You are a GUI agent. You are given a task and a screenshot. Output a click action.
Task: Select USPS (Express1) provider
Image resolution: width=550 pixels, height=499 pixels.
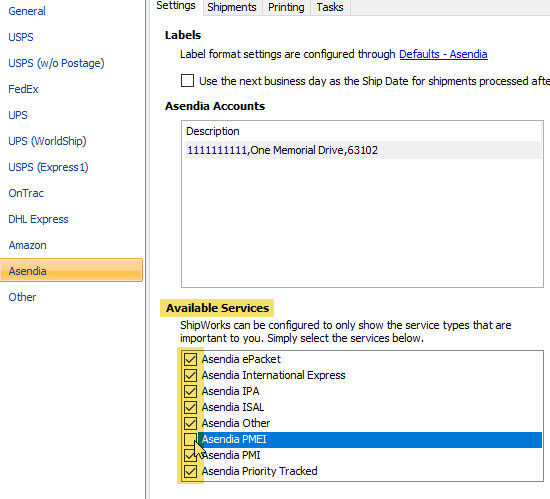click(48, 167)
